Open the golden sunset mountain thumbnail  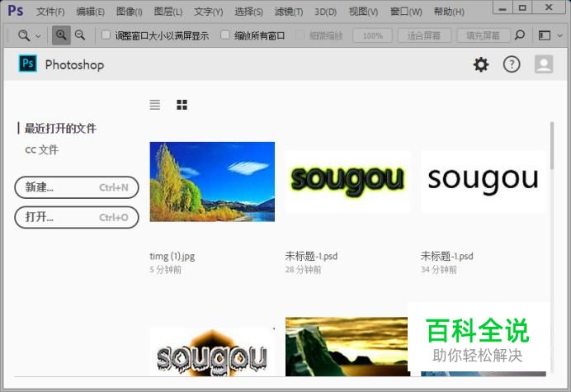(x=347, y=347)
